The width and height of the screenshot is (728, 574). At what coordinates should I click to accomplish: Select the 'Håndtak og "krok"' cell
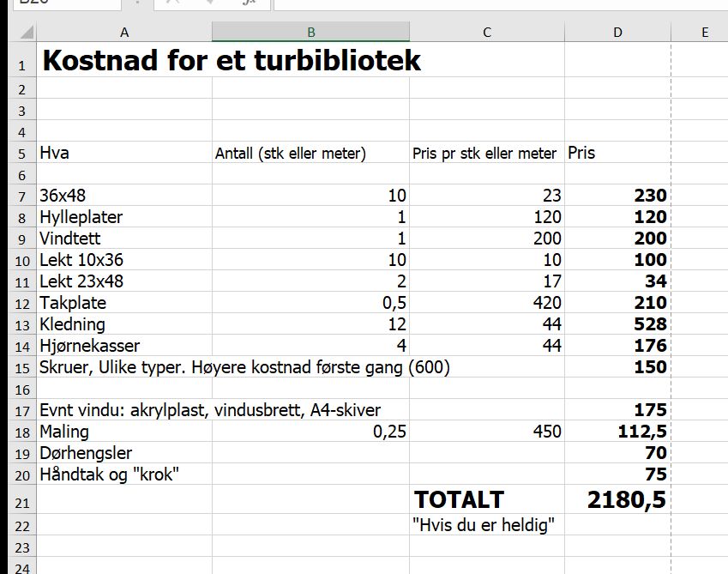click(124, 474)
